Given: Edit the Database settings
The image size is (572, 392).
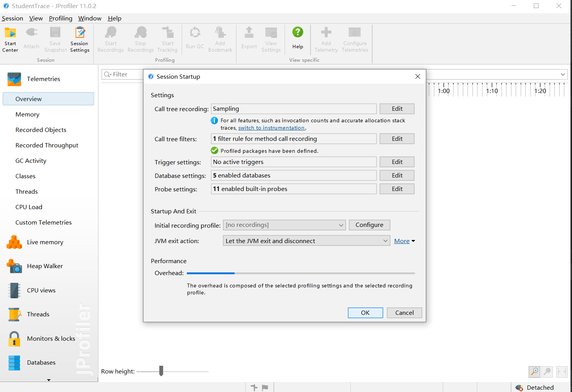Looking at the screenshot, I should [397, 176].
